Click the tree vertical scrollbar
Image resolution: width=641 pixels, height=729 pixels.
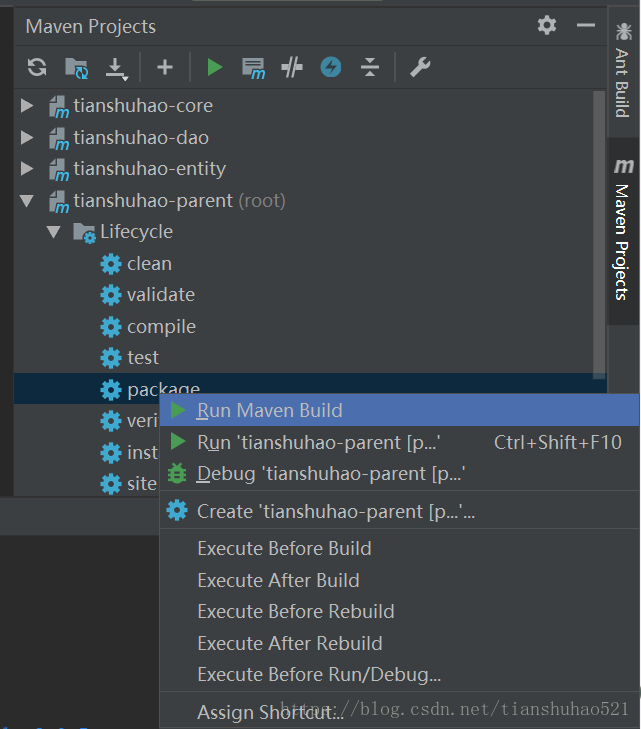(x=599, y=235)
